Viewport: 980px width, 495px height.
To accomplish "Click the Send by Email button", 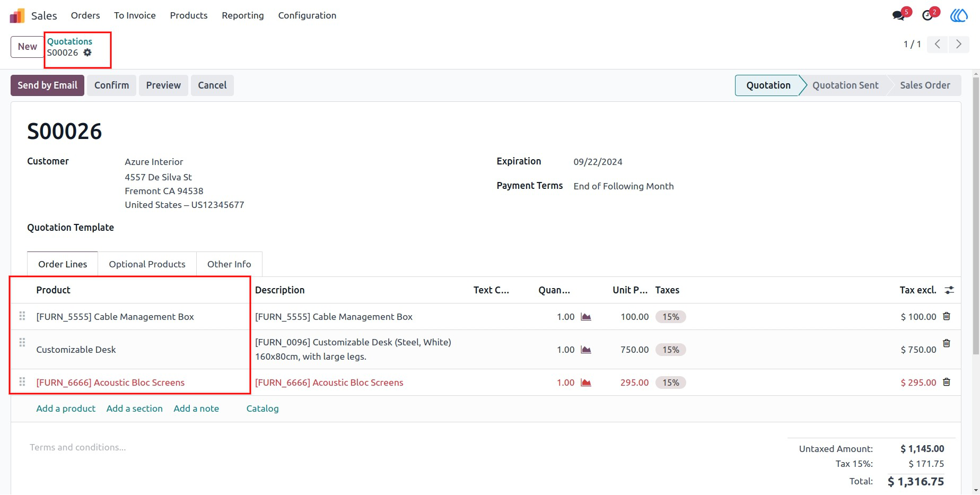I will pos(47,85).
